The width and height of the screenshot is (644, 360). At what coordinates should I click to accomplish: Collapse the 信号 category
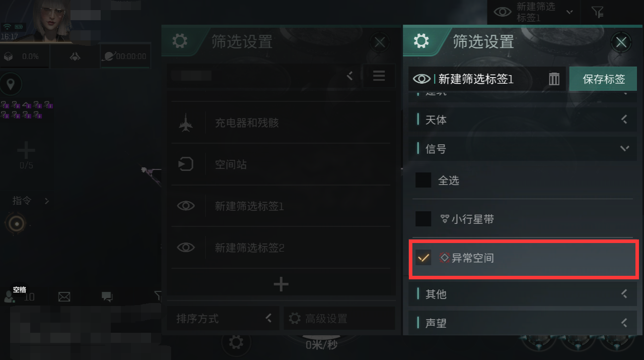click(522, 149)
